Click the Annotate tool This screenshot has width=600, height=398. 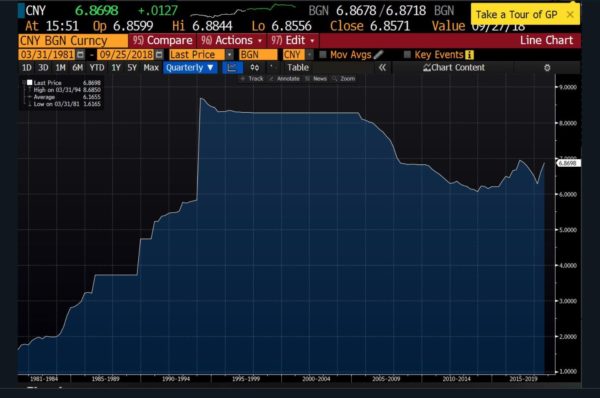285,78
